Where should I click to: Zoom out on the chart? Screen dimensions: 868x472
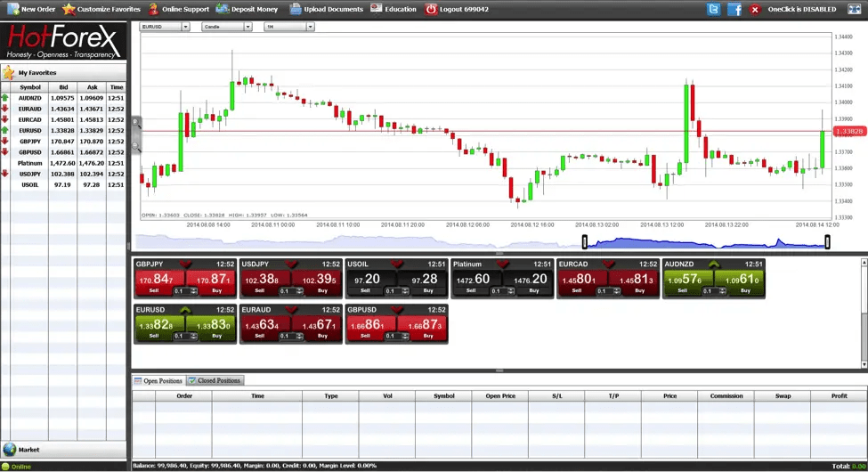(135, 145)
